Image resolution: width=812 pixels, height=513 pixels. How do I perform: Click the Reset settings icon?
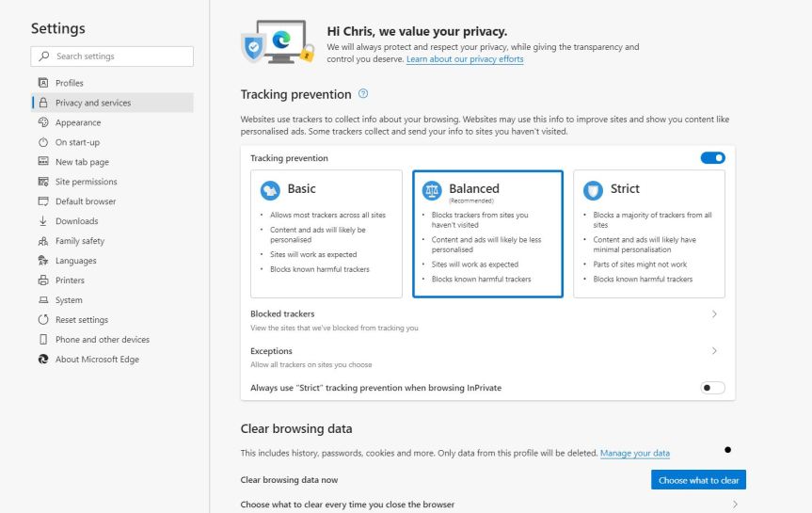[x=43, y=320]
